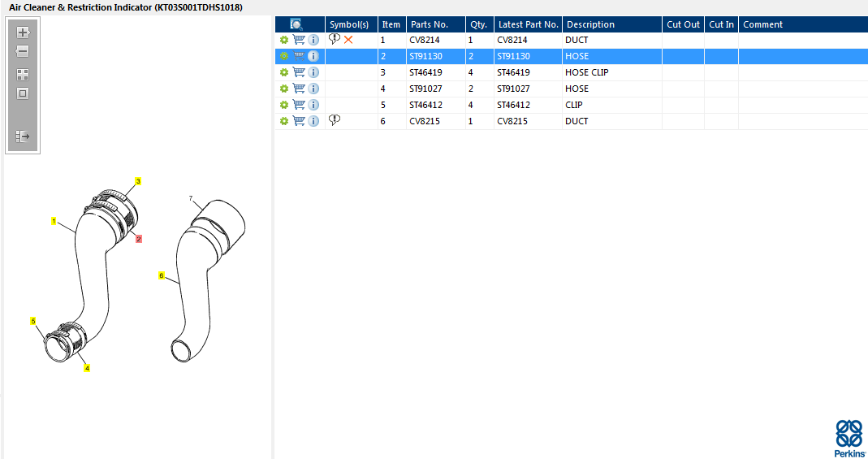Select the CLIP description for ST46412
The height and width of the screenshot is (459, 868).
click(574, 105)
